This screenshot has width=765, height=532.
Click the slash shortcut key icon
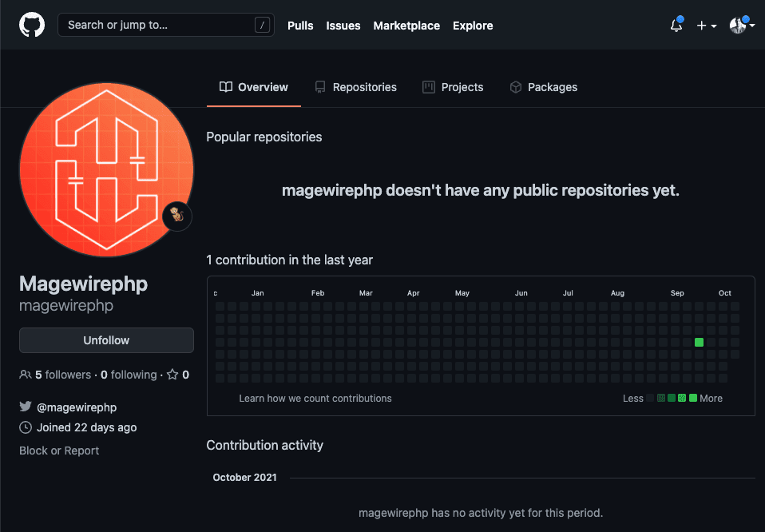click(262, 26)
